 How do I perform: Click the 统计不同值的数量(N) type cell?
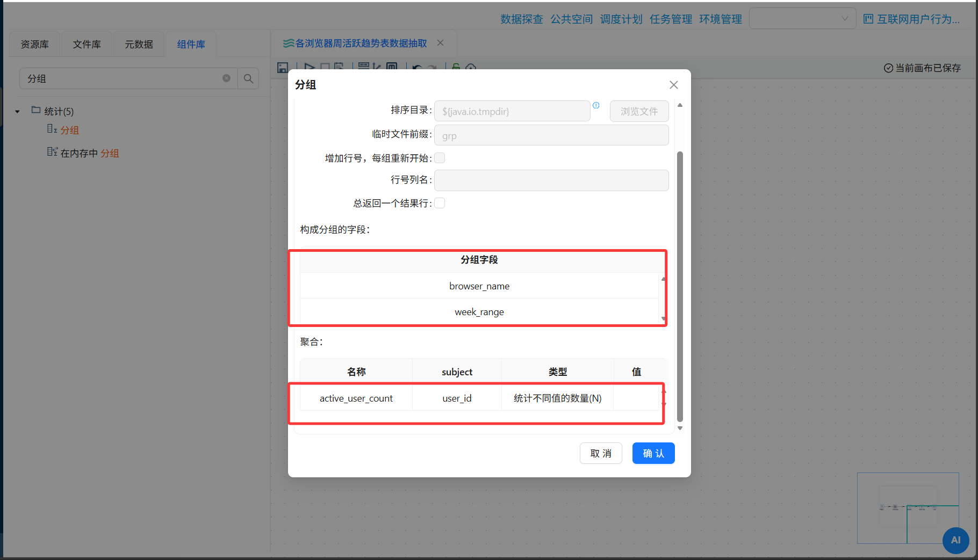558,398
